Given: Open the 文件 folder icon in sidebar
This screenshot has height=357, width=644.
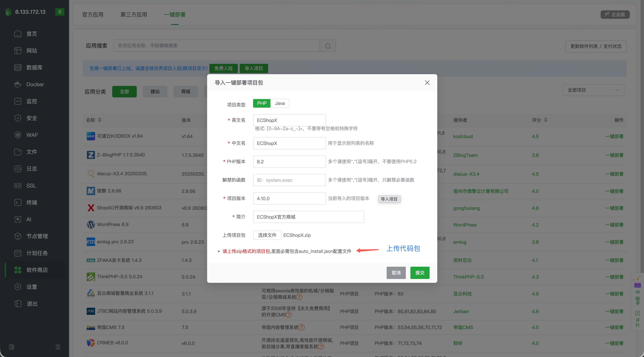Looking at the screenshot, I should (18, 152).
